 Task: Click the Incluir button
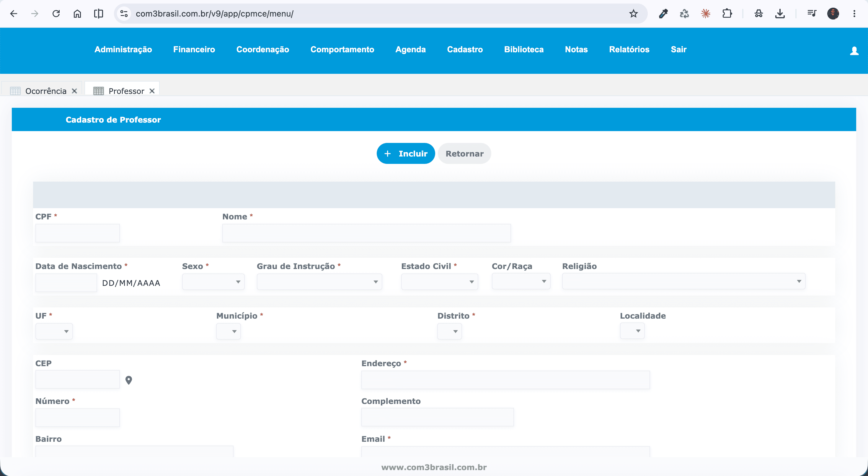406,153
